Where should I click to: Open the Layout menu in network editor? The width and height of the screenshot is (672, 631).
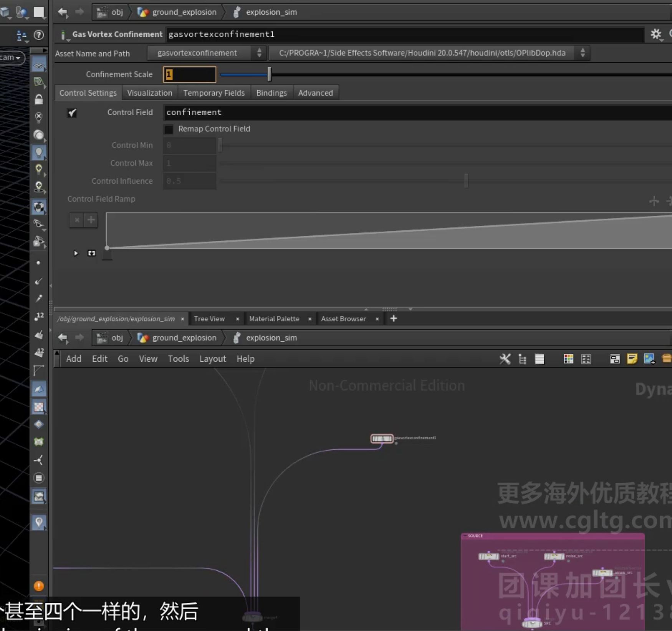[212, 359]
